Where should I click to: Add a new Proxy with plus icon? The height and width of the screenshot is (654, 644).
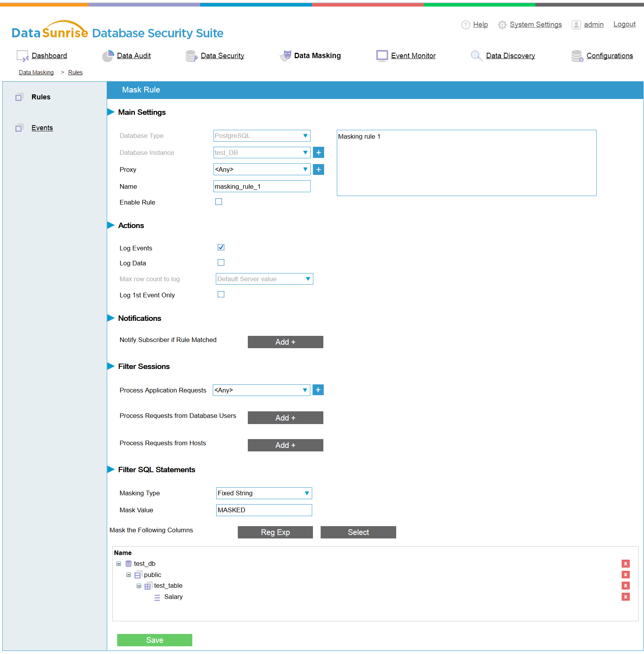(x=318, y=169)
